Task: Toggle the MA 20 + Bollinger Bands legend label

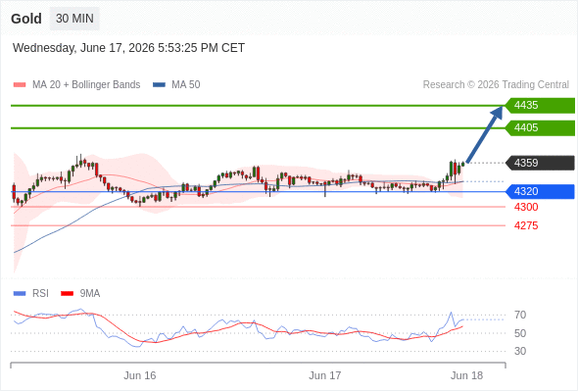Action: [x=86, y=85]
